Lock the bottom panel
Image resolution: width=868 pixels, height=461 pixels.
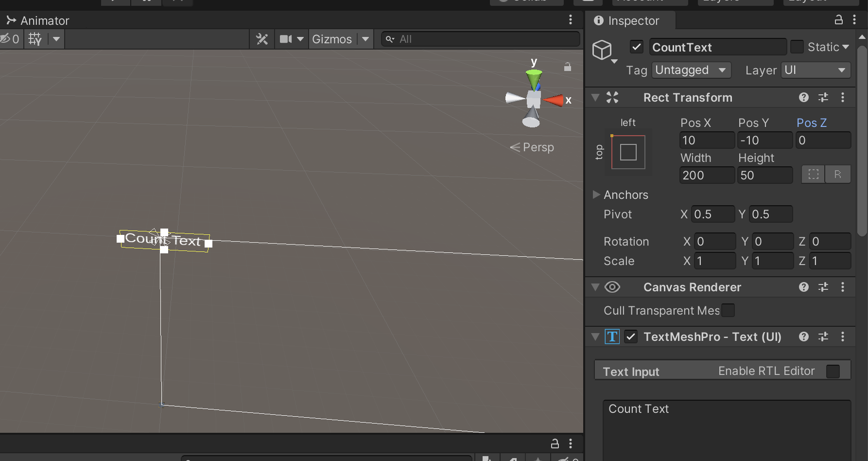point(555,443)
